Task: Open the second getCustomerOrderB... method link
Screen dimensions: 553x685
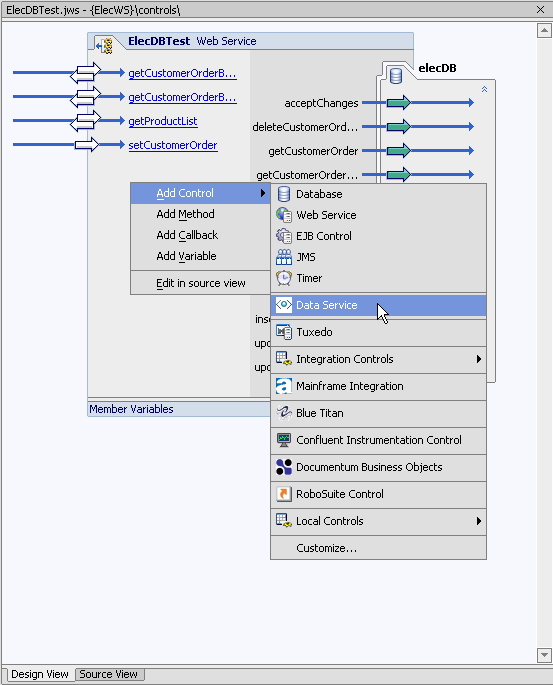Action: point(183,97)
